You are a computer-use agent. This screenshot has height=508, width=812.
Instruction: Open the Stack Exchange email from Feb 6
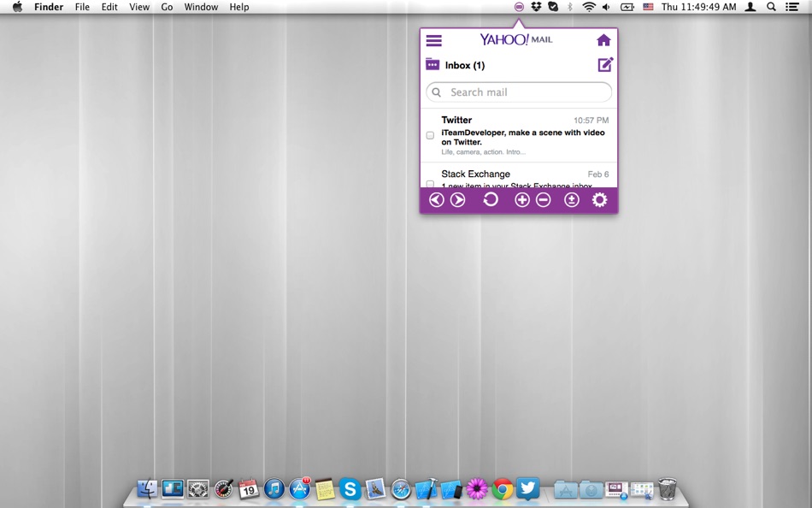pyautogui.click(x=518, y=175)
